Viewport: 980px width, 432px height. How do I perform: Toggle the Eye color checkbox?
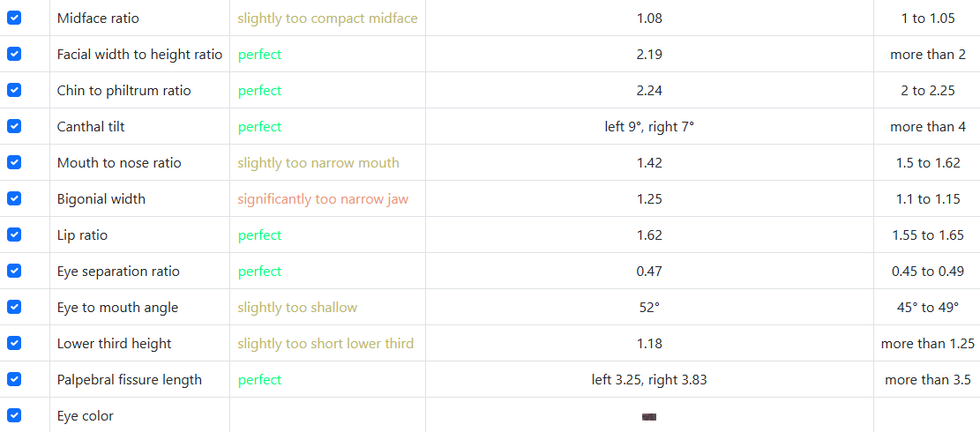pyautogui.click(x=14, y=415)
